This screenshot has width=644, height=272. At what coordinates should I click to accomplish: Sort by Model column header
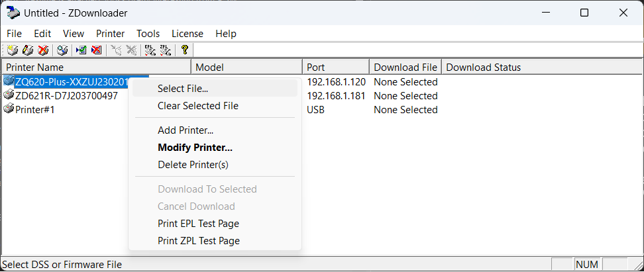247,68
